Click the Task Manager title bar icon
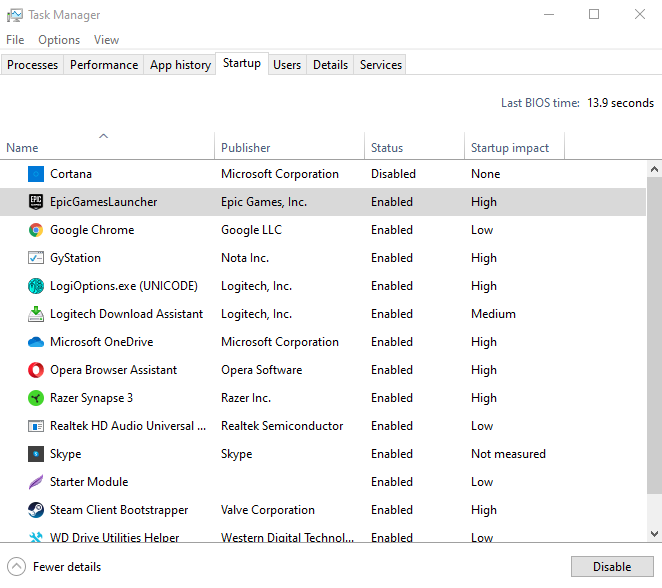Viewport: 662px width, 588px height. coord(15,15)
